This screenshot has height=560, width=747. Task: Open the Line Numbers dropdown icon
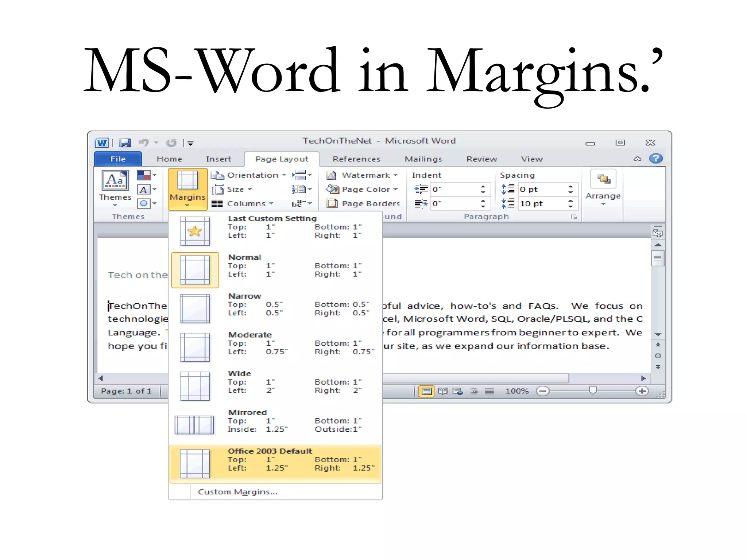click(x=302, y=190)
